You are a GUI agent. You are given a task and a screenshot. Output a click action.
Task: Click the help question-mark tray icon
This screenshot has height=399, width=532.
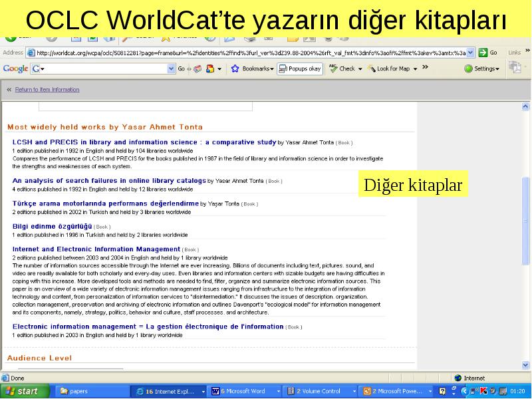[x=442, y=392]
